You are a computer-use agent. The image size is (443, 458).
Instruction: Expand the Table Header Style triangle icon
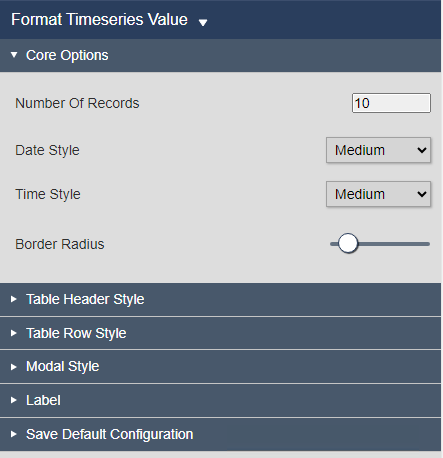[13, 299]
